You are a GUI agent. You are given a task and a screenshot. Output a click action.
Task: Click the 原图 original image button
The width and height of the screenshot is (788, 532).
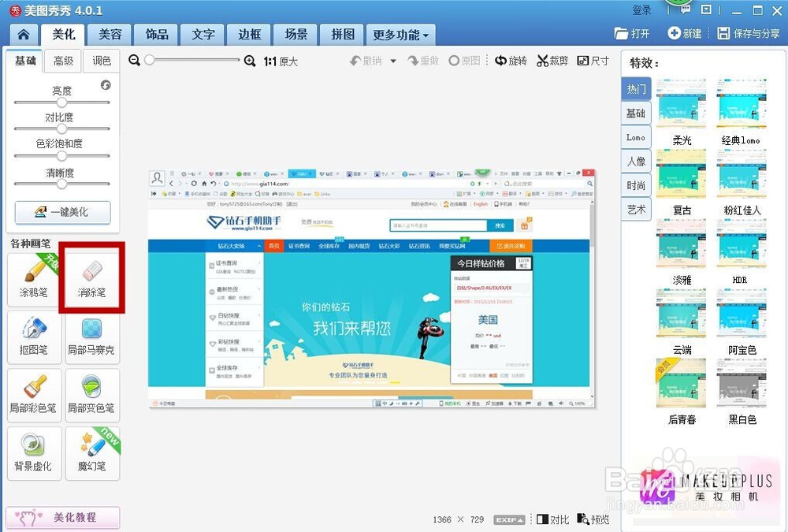[464, 61]
